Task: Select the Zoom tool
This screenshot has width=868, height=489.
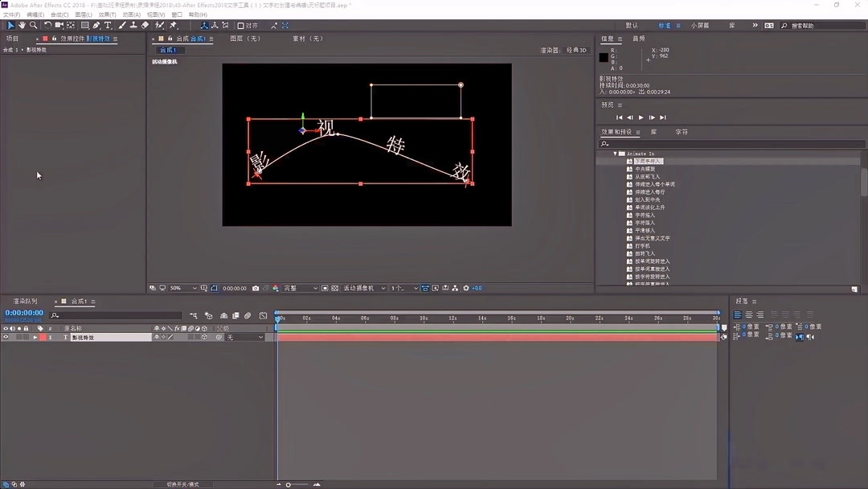Action: 32,25
